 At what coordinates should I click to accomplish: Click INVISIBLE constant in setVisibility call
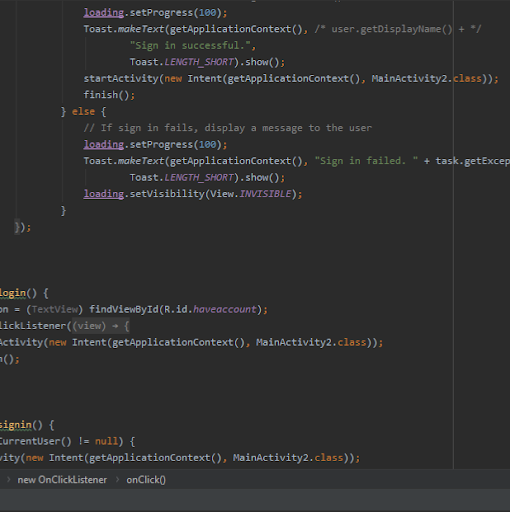click(x=265, y=194)
